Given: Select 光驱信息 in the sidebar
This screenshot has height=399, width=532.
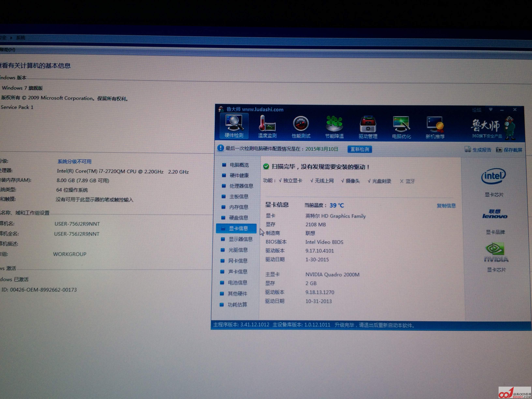Looking at the screenshot, I should [238, 250].
